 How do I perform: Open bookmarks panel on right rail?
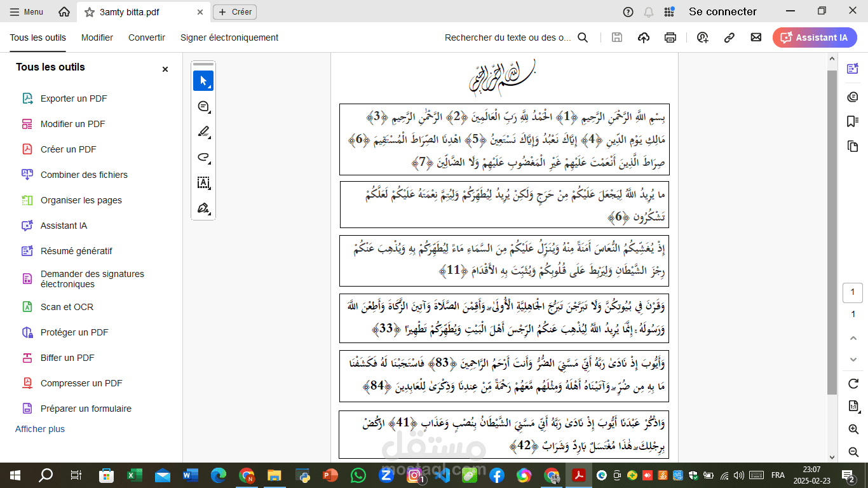tap(853, 121)
